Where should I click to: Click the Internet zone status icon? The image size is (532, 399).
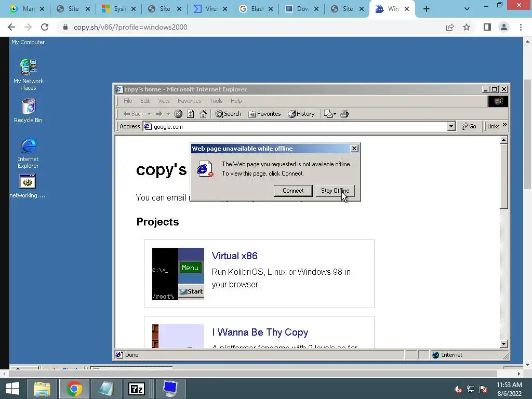pyautogui.click(x=436, y=355)
